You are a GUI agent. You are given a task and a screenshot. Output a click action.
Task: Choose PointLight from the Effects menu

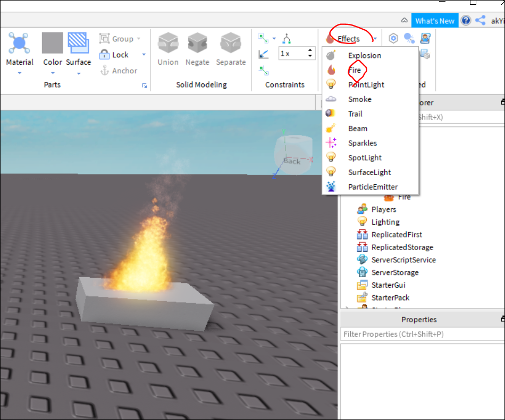tap(370, 84)
